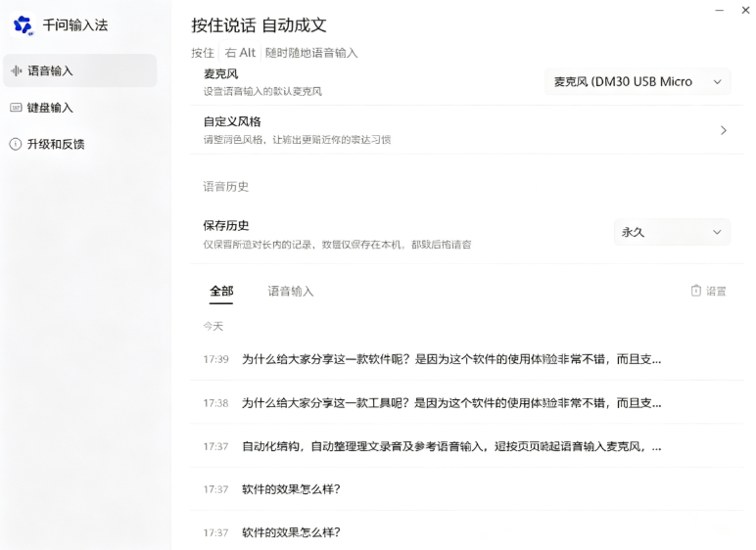Expand the 自定义风格 row chevron

coord(724,130)
